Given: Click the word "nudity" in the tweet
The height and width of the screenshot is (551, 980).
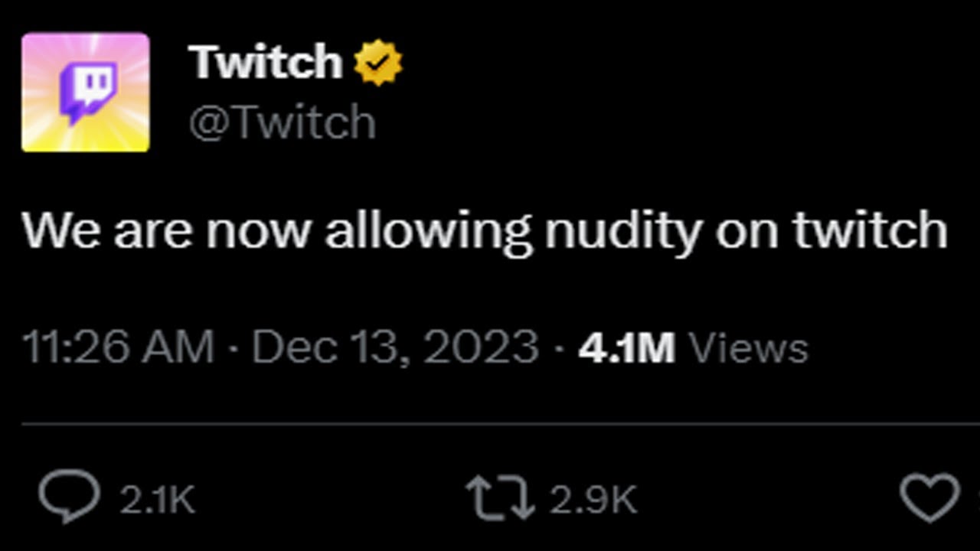Looking at the screenshot, I should 623,230.
